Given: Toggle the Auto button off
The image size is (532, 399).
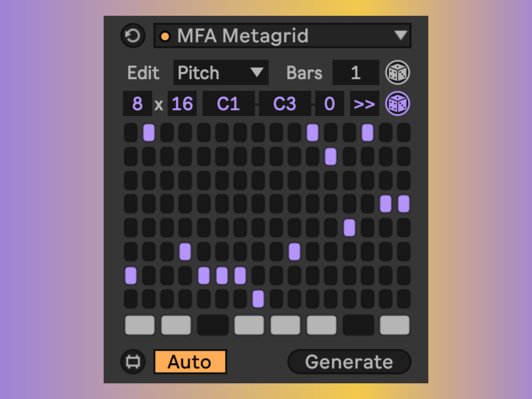Looking at the screenshot, I should click(x=190, y=362).
